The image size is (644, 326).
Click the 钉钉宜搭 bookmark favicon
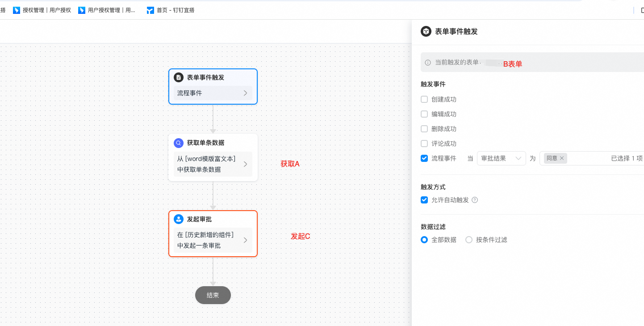150,10
